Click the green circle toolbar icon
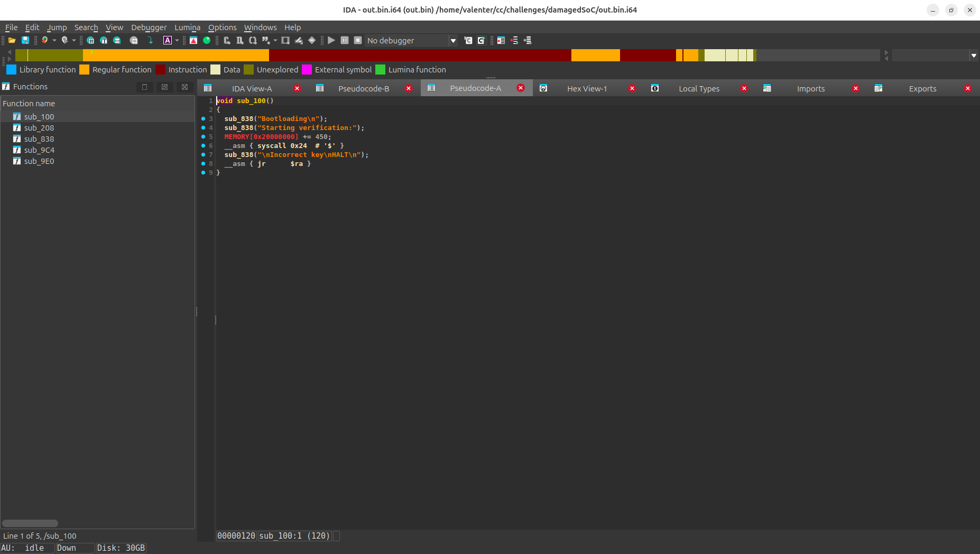The height and width of the screenshot is (554, 980). pos(207,40)
